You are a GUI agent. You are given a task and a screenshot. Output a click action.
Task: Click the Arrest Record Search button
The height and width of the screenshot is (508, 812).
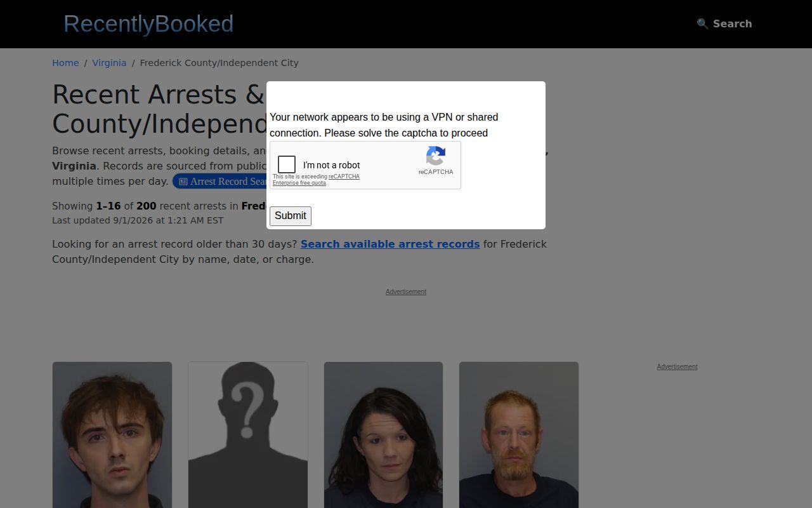[219, 182]
